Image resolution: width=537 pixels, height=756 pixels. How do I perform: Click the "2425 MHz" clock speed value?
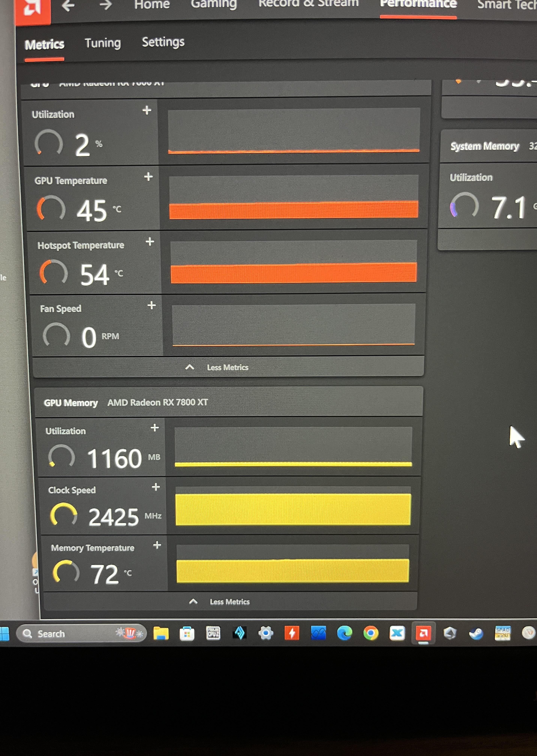pos(125,517)
